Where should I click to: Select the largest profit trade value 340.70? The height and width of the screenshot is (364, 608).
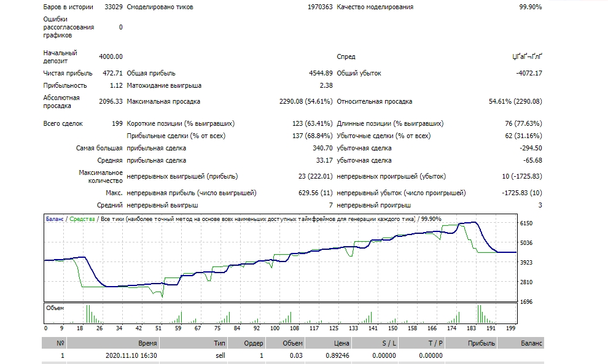[322, 148]
